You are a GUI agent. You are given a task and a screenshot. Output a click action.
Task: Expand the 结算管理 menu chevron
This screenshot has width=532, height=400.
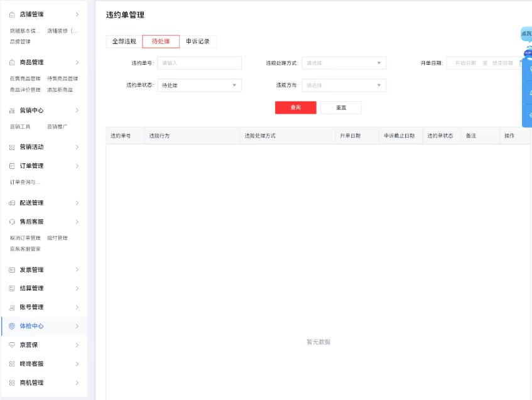pos(77,289)
